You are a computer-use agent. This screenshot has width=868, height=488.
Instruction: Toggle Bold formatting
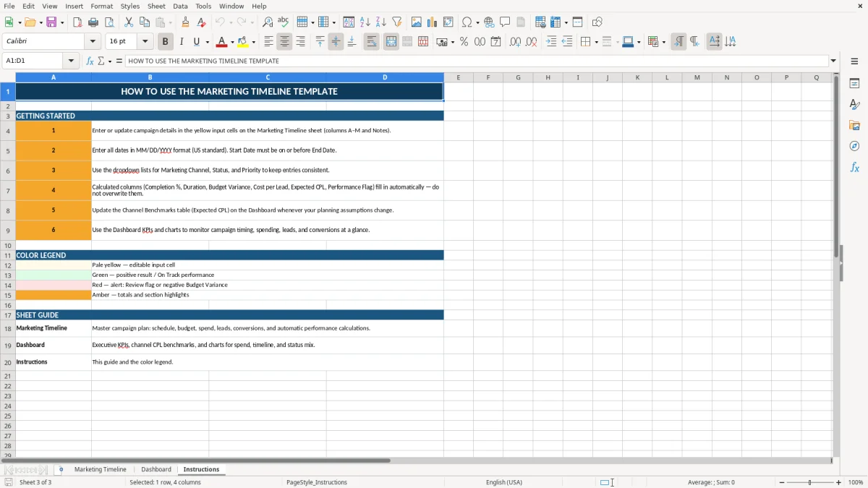point(165,42)
